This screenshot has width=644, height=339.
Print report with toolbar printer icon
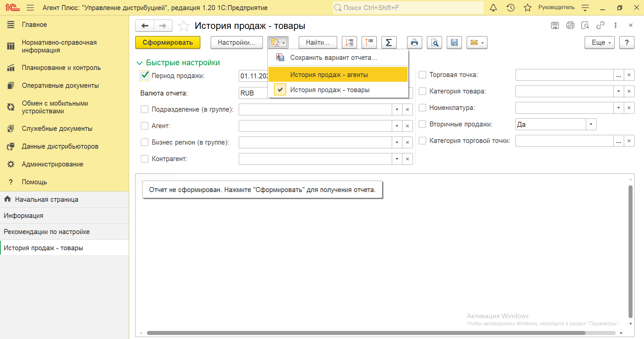click(415, 43)
